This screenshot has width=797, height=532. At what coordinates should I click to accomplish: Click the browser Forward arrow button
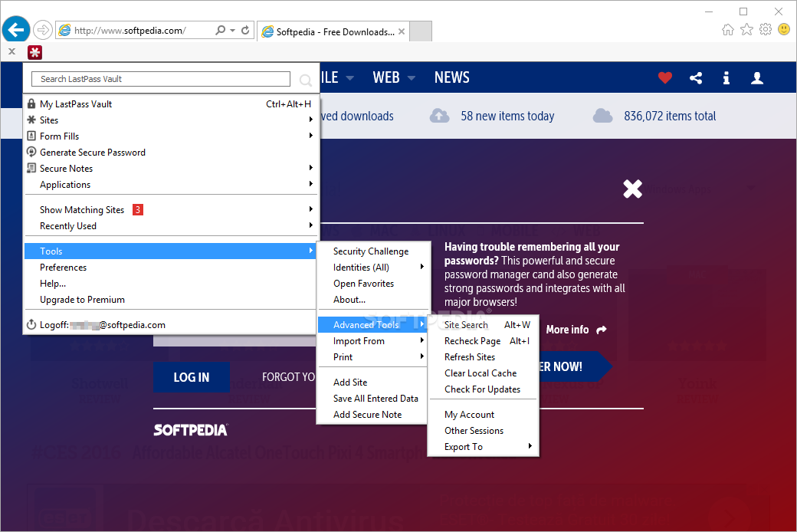tap(43, 30)
